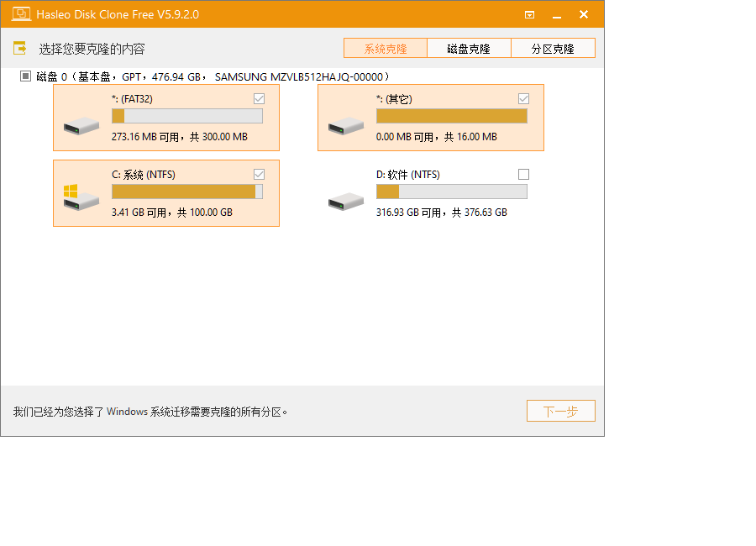Click the 'D: 软件 (NTFS)' label
The height and width of the screenshot is (546, 756).
(408, 175)
